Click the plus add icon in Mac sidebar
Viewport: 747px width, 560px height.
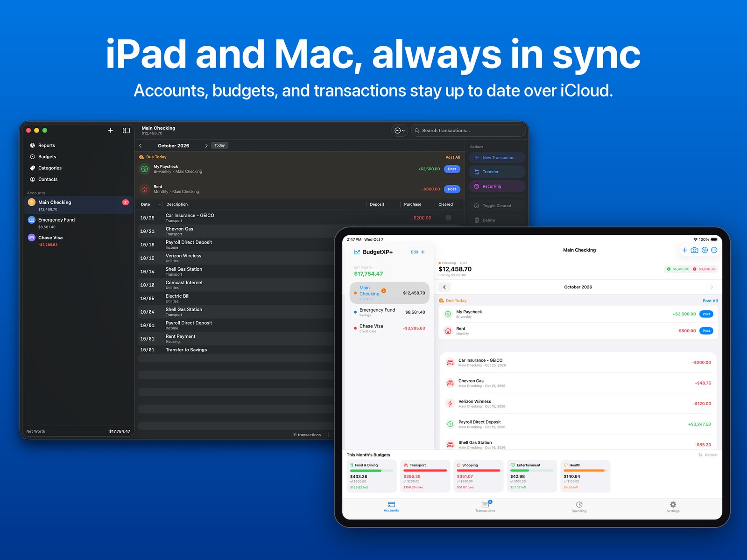[111, 131]
